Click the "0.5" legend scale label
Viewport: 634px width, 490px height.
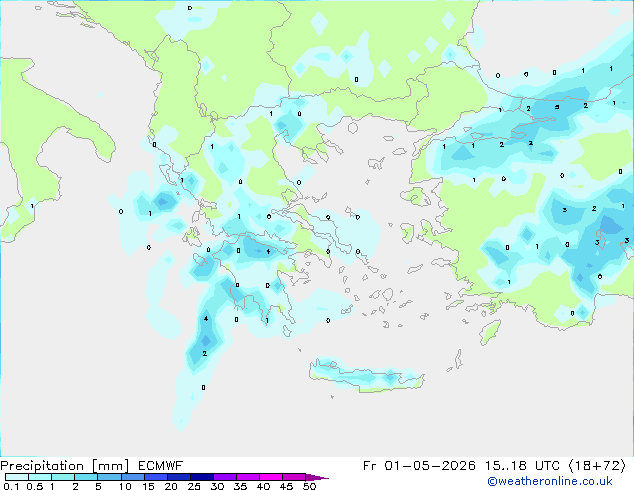click(x=34, y=486)
